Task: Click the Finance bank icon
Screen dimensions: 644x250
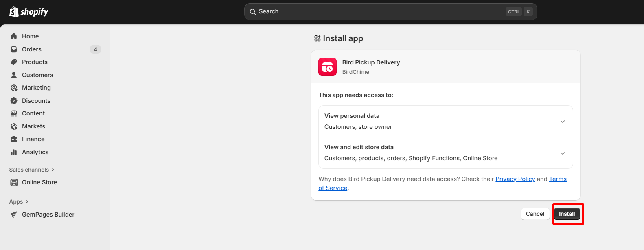Action: click(14, 139)
